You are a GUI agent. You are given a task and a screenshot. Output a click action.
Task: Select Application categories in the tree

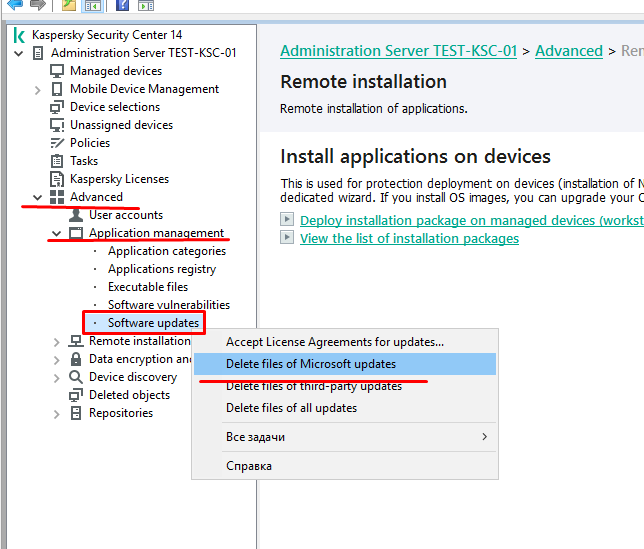tap(167, 251)
